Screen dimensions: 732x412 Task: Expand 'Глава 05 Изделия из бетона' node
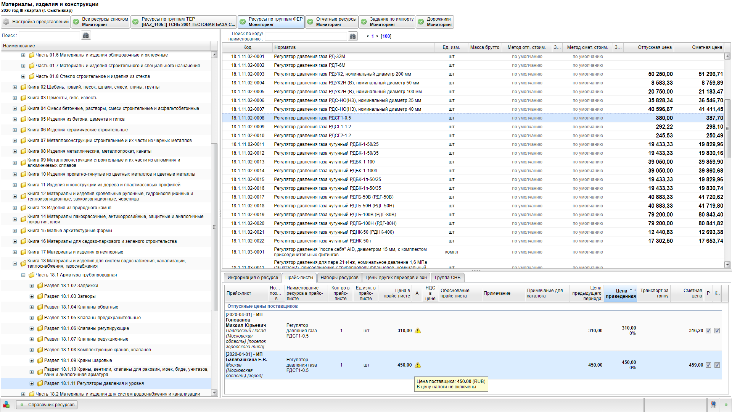[15, 119]
